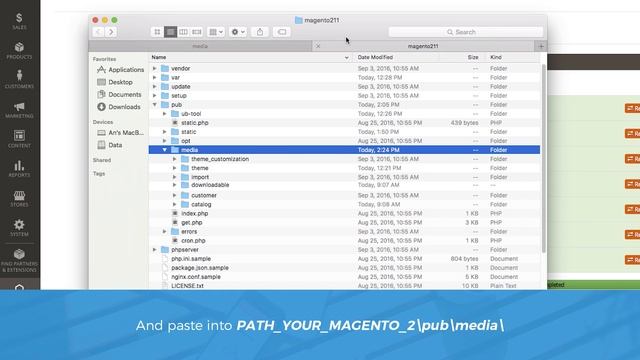Expand the catalog folder
The width and height of the screenshot is (640, 360).
click(x=175, y=204)
